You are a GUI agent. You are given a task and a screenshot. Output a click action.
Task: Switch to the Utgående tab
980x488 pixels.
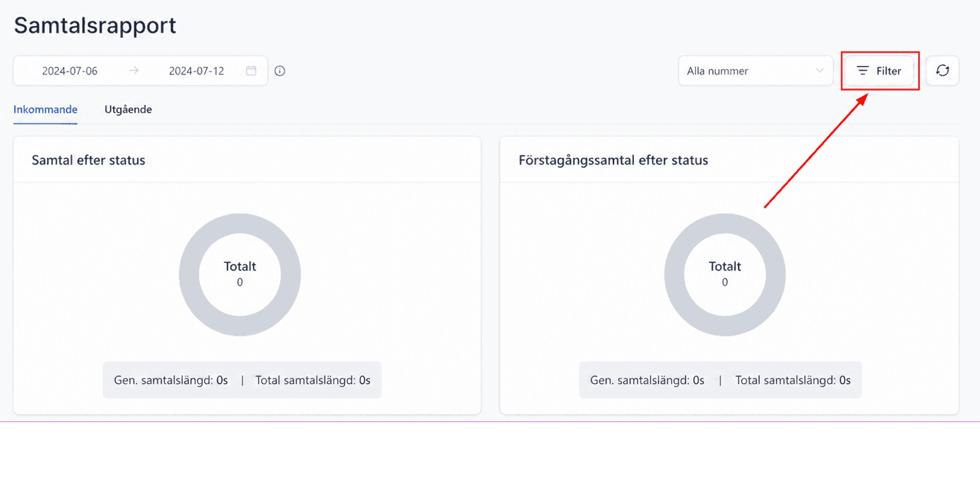128,110
